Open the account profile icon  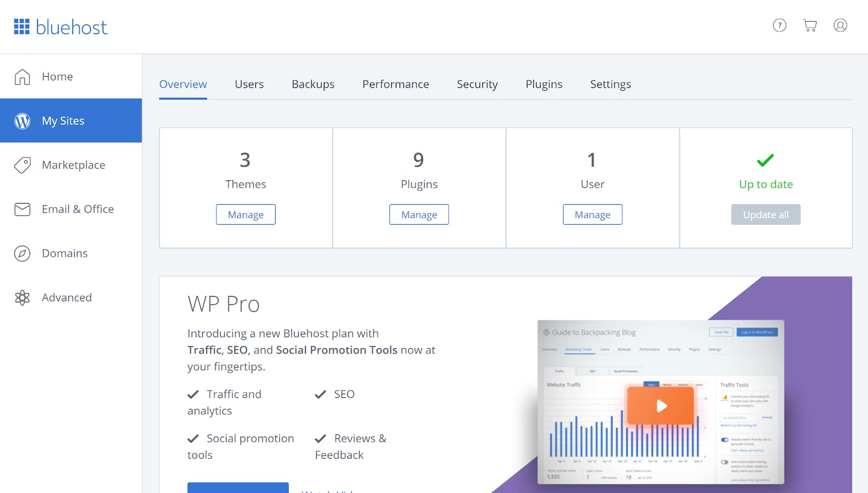point(840,25)
